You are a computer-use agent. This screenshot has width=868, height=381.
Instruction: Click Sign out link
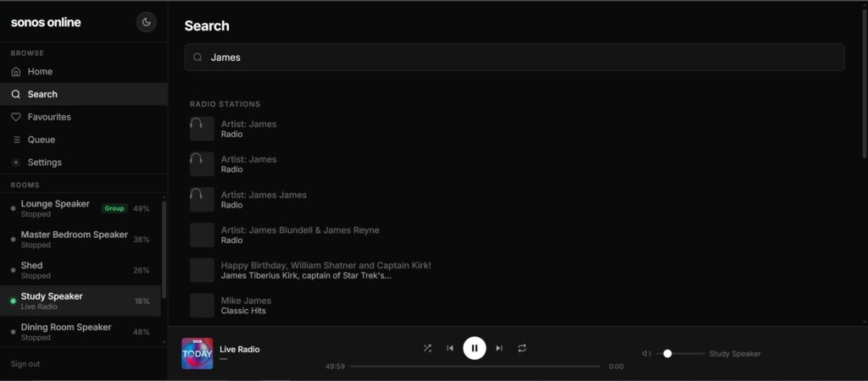(25, 364)
